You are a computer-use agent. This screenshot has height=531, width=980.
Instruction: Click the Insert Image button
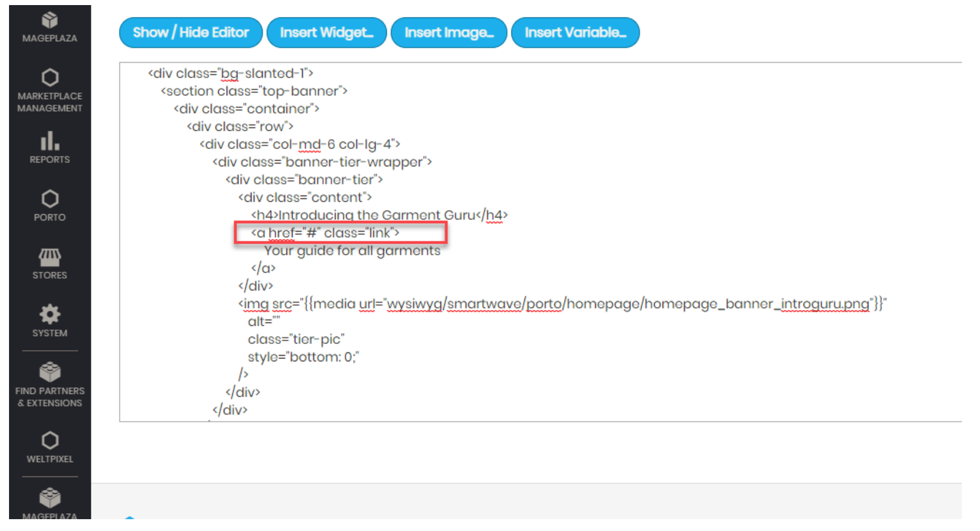pos(449,33)
